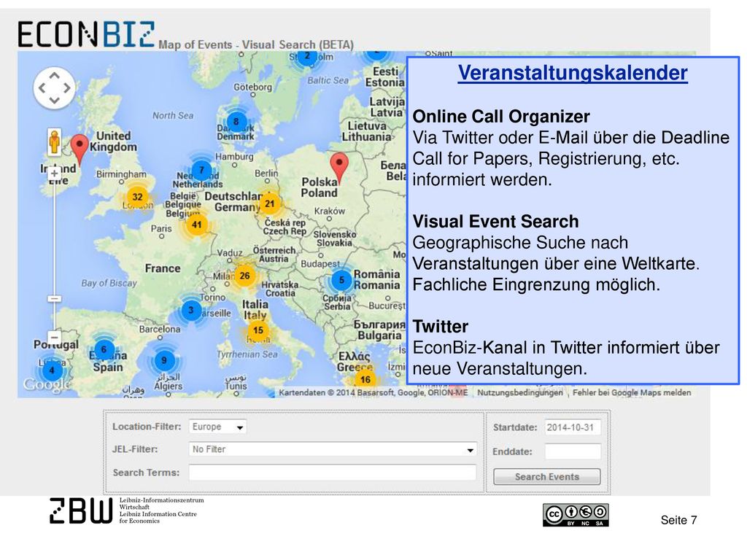Viewport: 747px width, 560px height.
Task: Click the empty Enddate field
Action: [x=572, y=451]
